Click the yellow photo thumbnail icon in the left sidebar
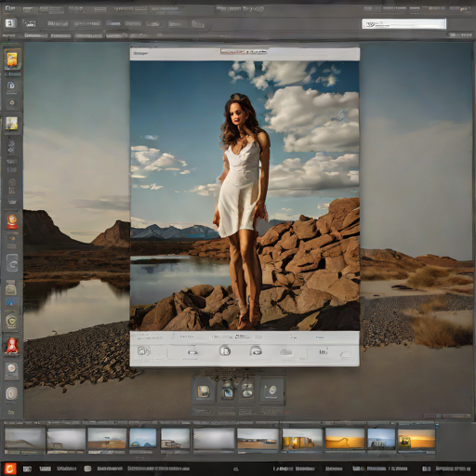The height and width of the screenshot is (476, 476). 12,124
